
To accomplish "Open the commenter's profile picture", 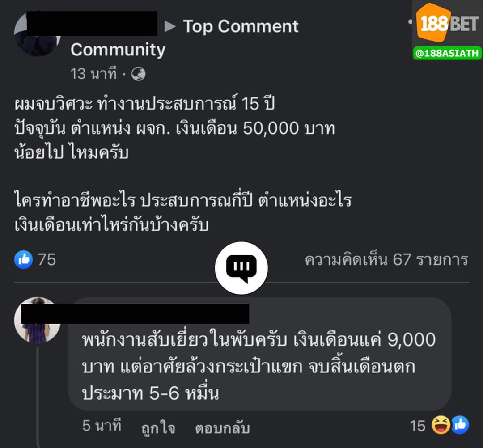I will [37, 320].
